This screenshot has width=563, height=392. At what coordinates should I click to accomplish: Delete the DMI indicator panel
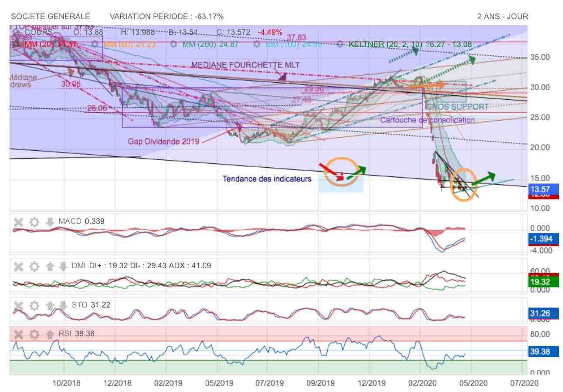pyautogui.click(x=18, y=266)
